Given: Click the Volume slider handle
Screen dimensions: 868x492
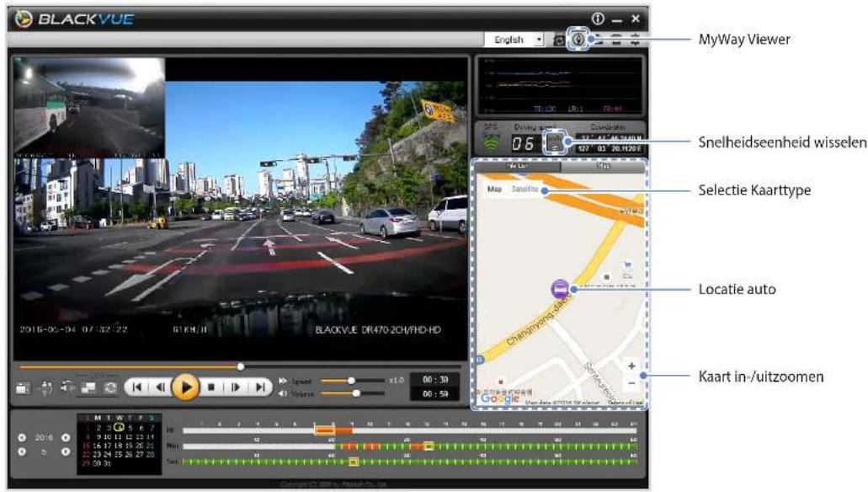Looking at the screenshot, I should pos(356,393).
